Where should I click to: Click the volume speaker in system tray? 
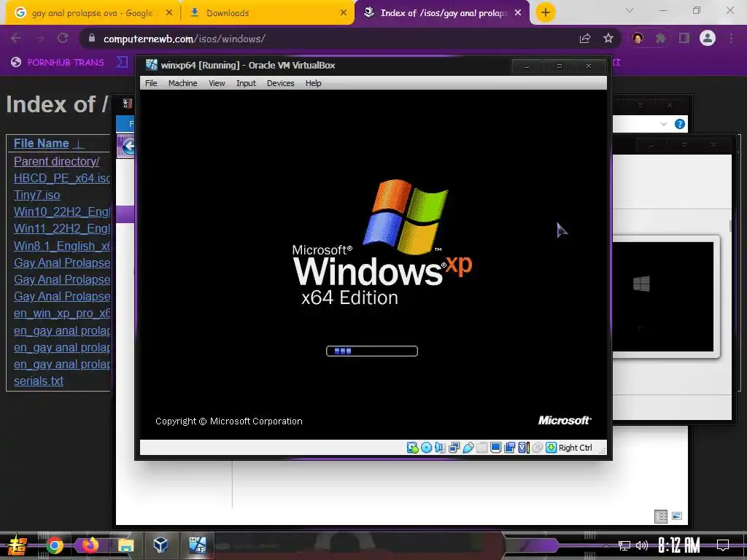tap(642, 545)
